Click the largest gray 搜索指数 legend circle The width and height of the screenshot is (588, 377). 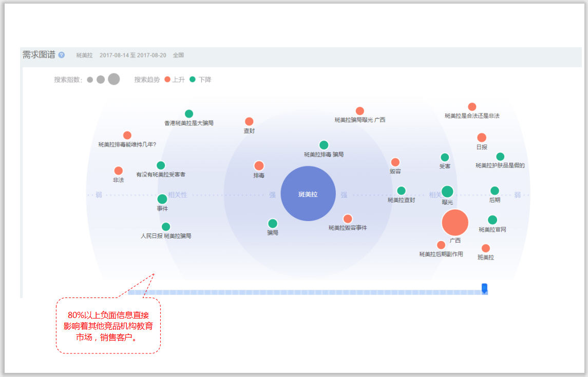(114, 79)
